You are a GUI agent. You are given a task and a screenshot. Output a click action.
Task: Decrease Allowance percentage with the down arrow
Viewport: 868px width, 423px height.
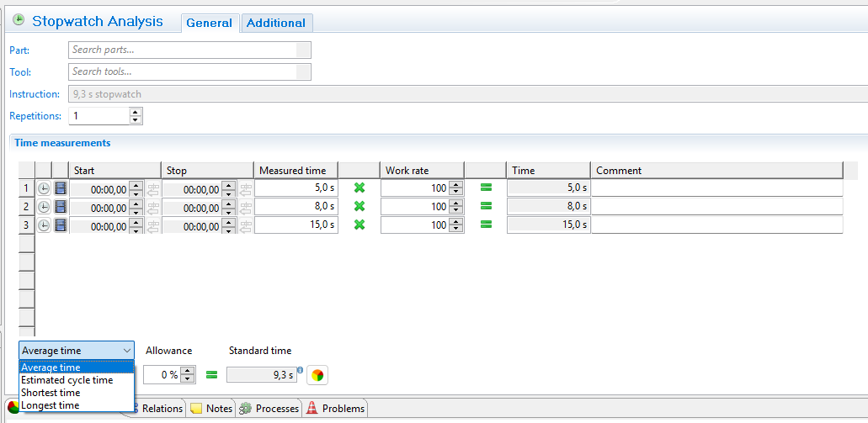pos(189,379)
